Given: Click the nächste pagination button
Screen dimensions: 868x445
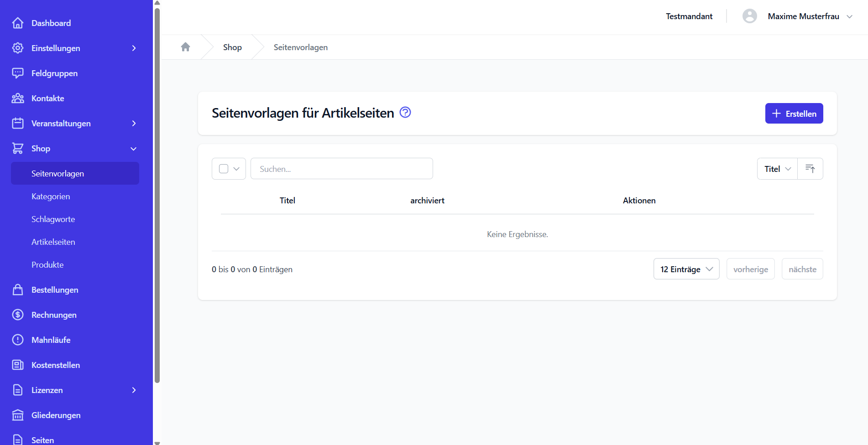Looking at the screenshot, I should (802, 269).
